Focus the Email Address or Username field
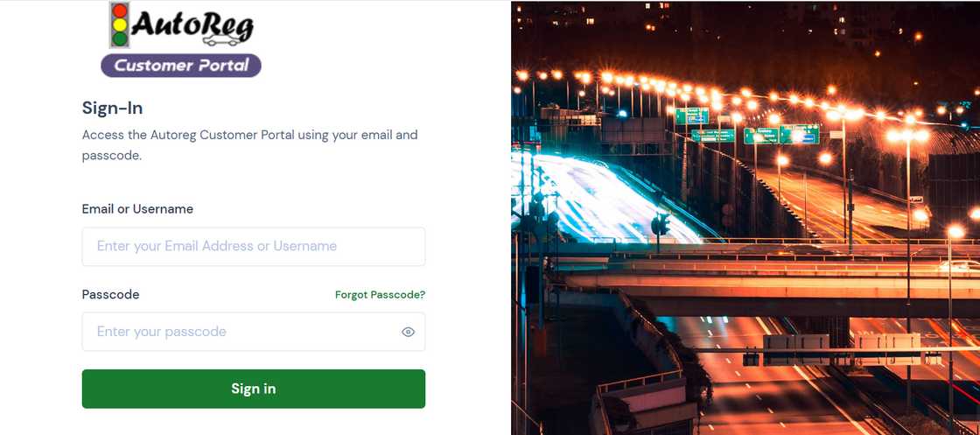This screenshot has width=980, height=435. [254, 246]
